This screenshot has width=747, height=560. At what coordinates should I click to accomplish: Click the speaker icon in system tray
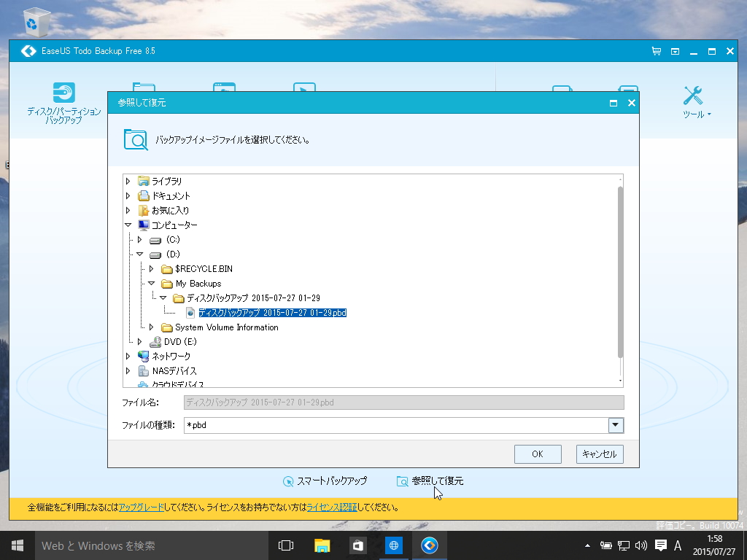click(x=640, y=545)
